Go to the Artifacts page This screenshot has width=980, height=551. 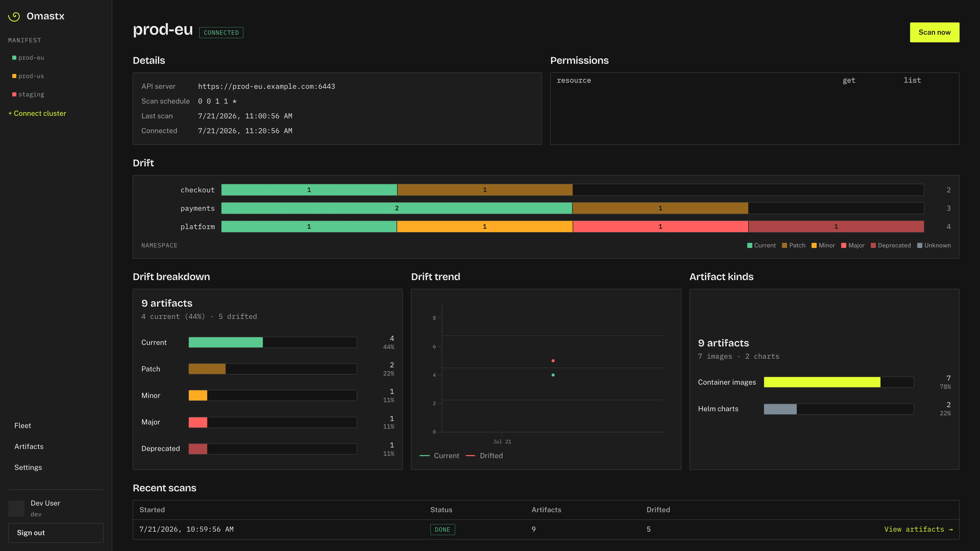(x=29, y=446)
